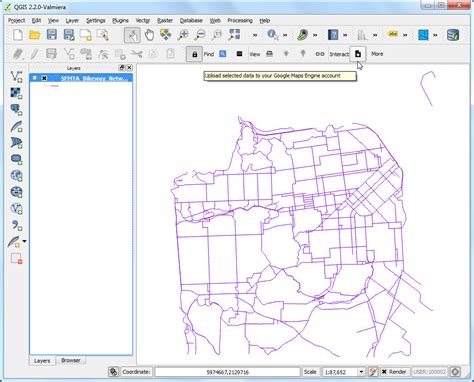This screenshot has width=474, height=382.
Task: Expand hidden items after the Identify tool
Action: [x=285, y=35]
